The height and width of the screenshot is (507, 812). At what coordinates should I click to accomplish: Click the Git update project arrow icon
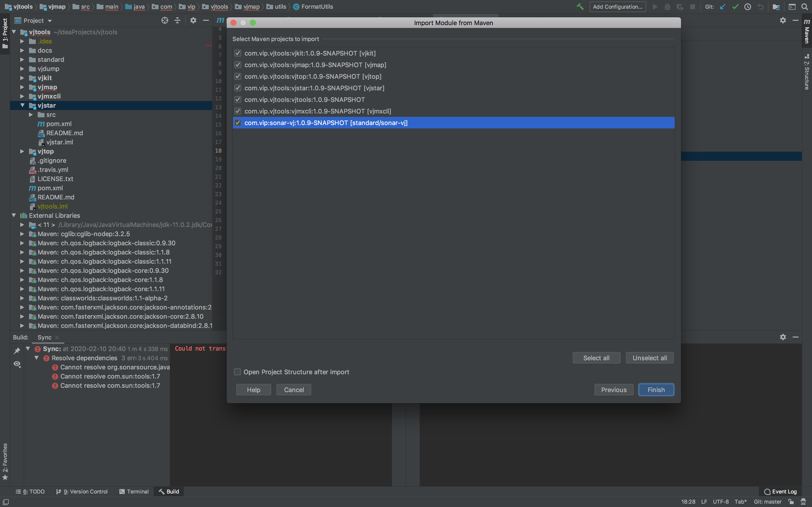pos(722,7)
